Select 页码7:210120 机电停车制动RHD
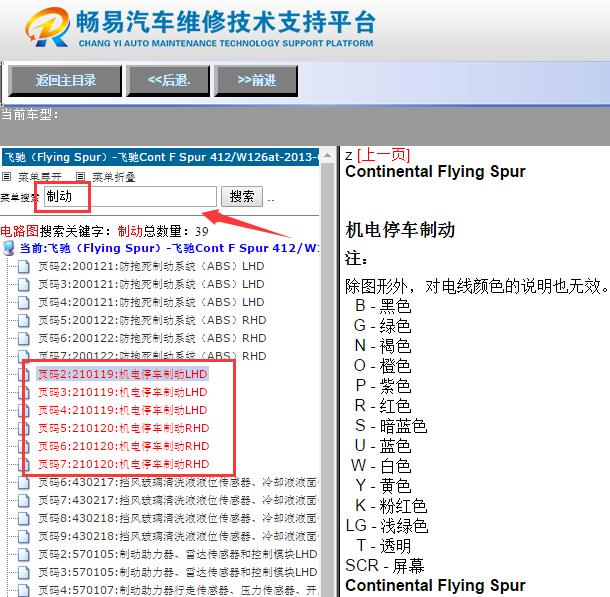The width and height of the screenshot is (610, 597). 124,464
